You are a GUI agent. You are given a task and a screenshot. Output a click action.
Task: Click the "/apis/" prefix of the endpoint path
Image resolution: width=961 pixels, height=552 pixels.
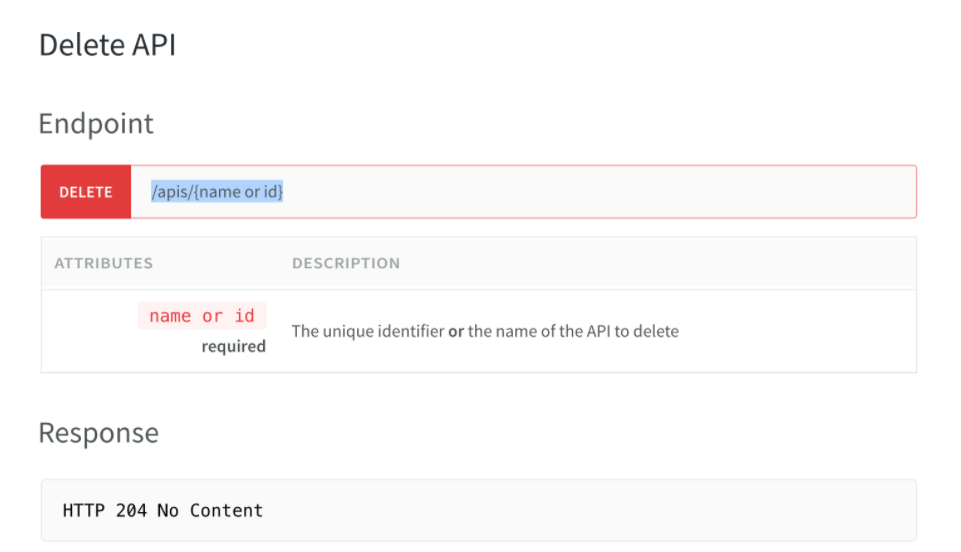click(169, 192)
